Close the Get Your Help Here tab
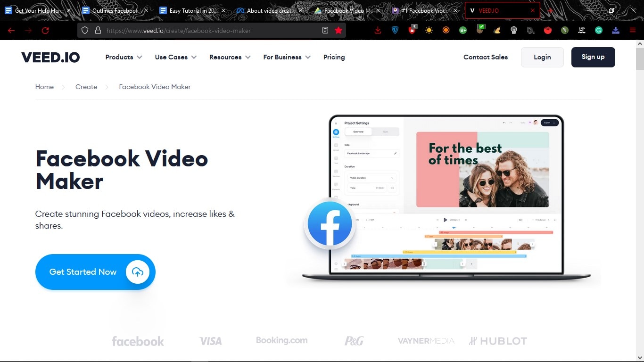This screenshot has height=362, width=644. (x=69, y=10)
